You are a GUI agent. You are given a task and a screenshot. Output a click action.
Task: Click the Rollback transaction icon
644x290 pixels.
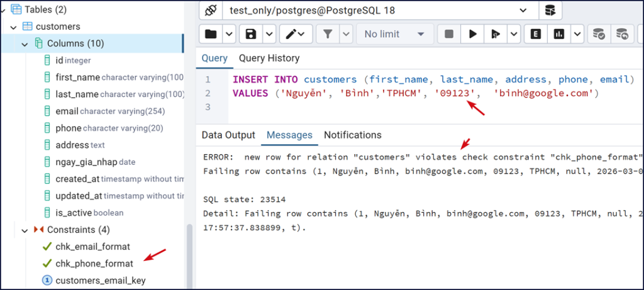point(622,34)
